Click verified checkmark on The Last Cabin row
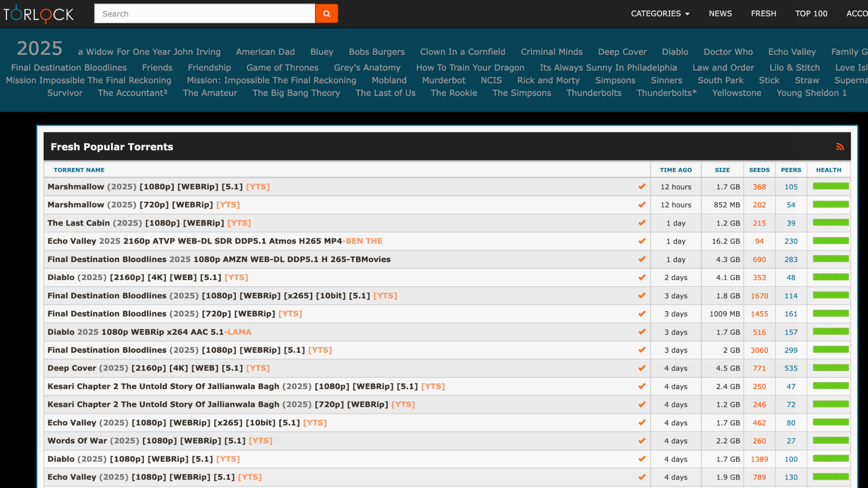Image resolution: width=868 pixels, height=488 pixels. [x=642, y=223]
